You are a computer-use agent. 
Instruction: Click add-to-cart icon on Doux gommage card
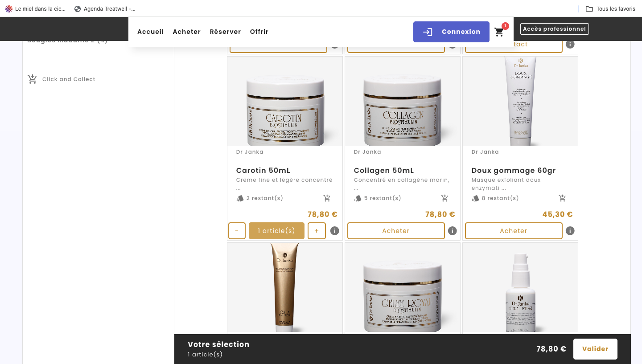(x=562, y=198)
